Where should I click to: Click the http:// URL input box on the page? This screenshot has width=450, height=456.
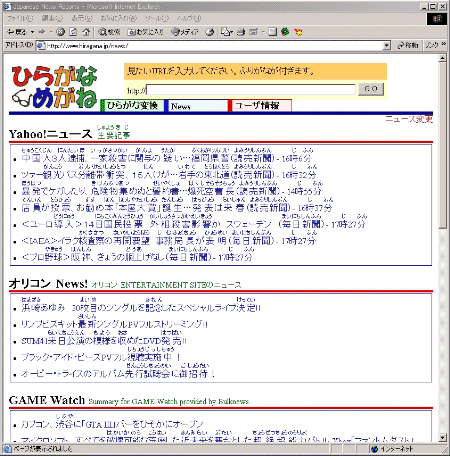[251, 89]
